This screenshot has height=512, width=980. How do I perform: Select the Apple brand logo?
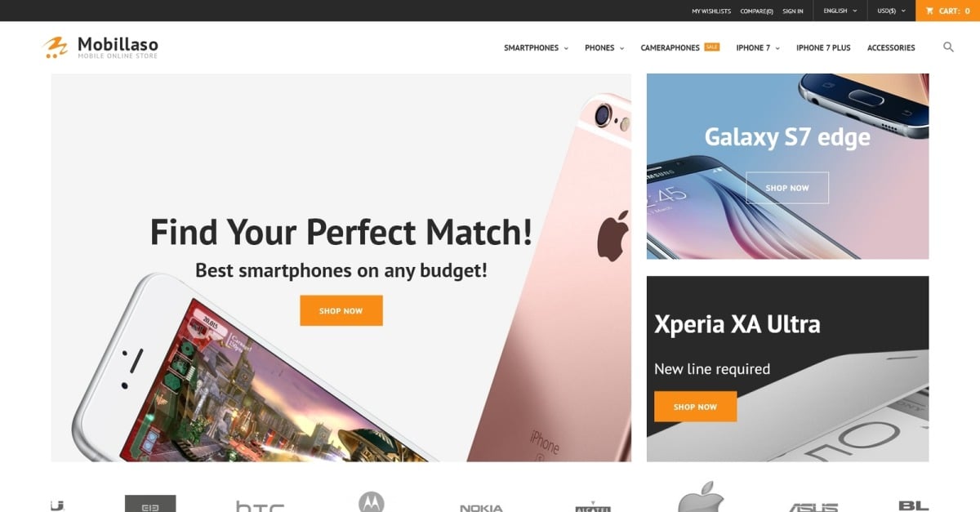pos(701,496)
